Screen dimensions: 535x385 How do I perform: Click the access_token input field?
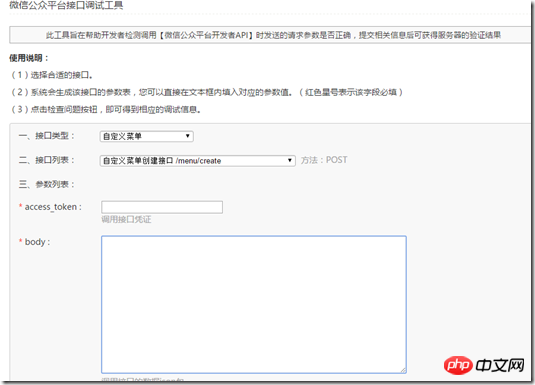coord(162,207)
